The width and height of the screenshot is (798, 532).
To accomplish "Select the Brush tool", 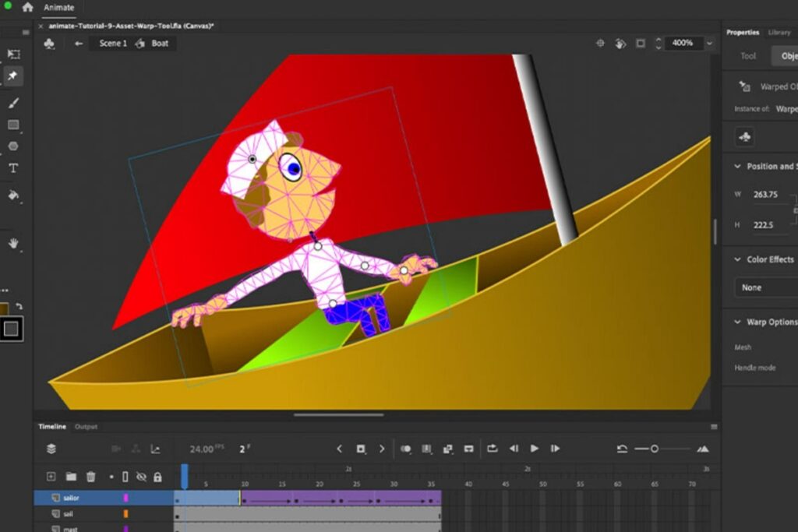I will pos(14,104).
